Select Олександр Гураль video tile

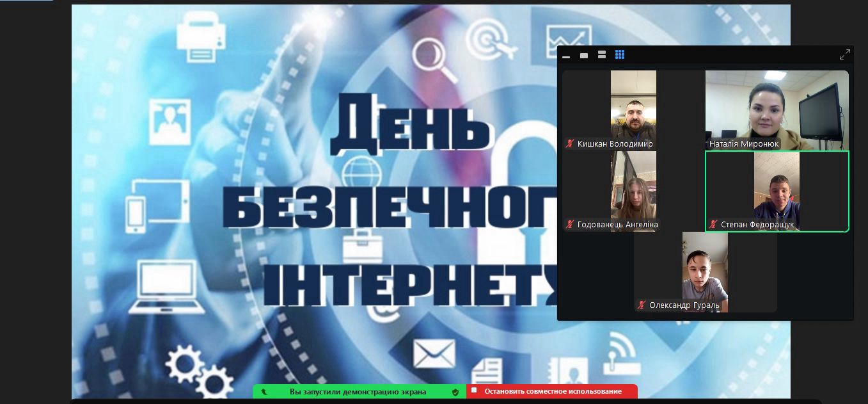pyautogui.click(x=706, y=272)
